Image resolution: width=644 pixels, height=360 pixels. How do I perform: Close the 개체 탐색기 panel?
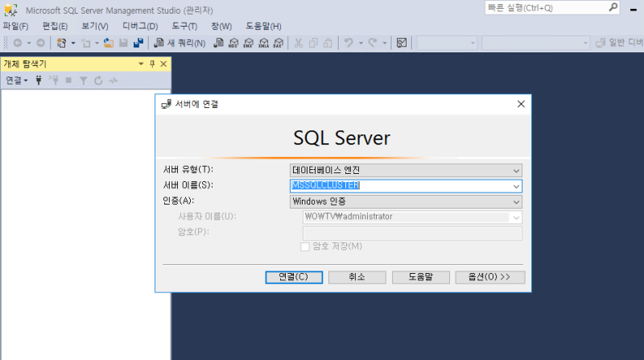tap(163, 64)
